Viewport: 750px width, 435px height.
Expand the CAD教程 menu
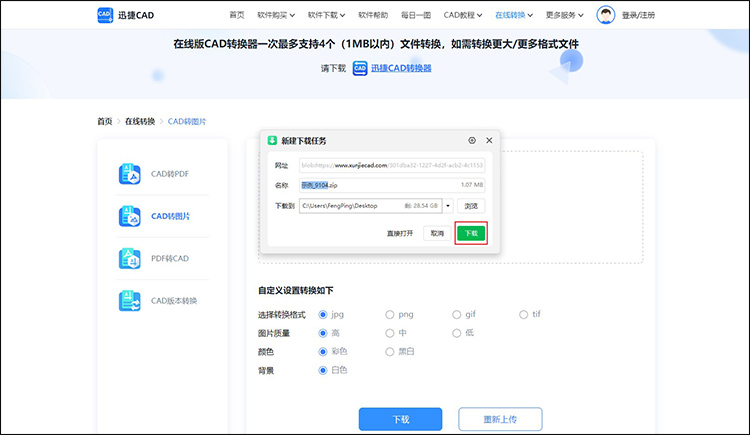click(463, 15)
